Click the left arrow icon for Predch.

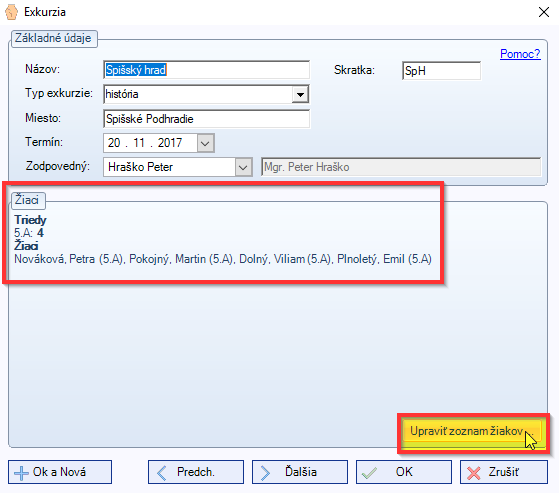(x=161, y=473)
